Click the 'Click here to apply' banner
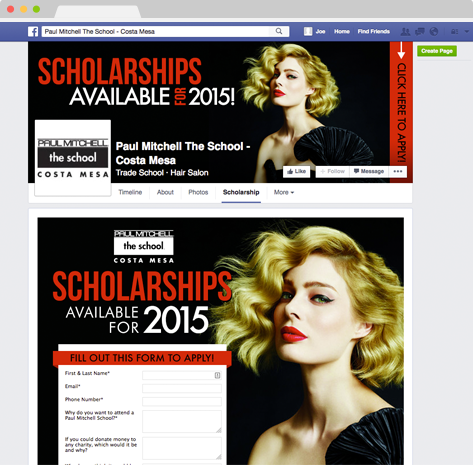 401,112
